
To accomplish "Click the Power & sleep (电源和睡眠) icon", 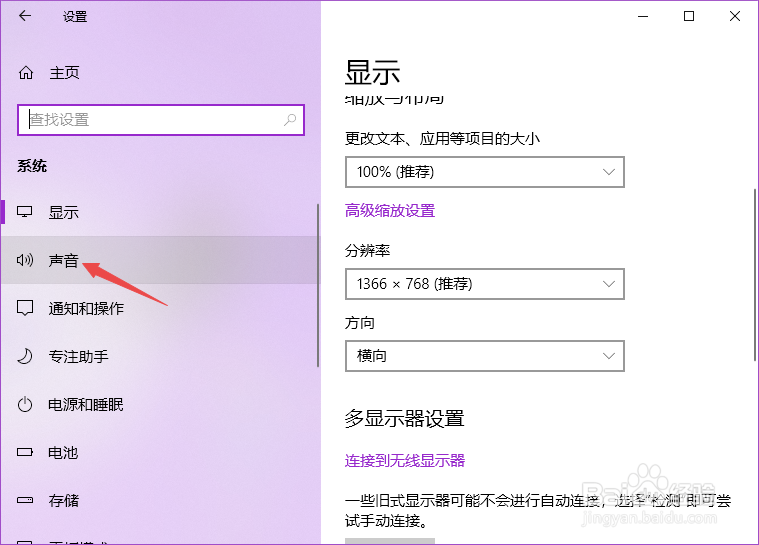I will pos(26,405).
